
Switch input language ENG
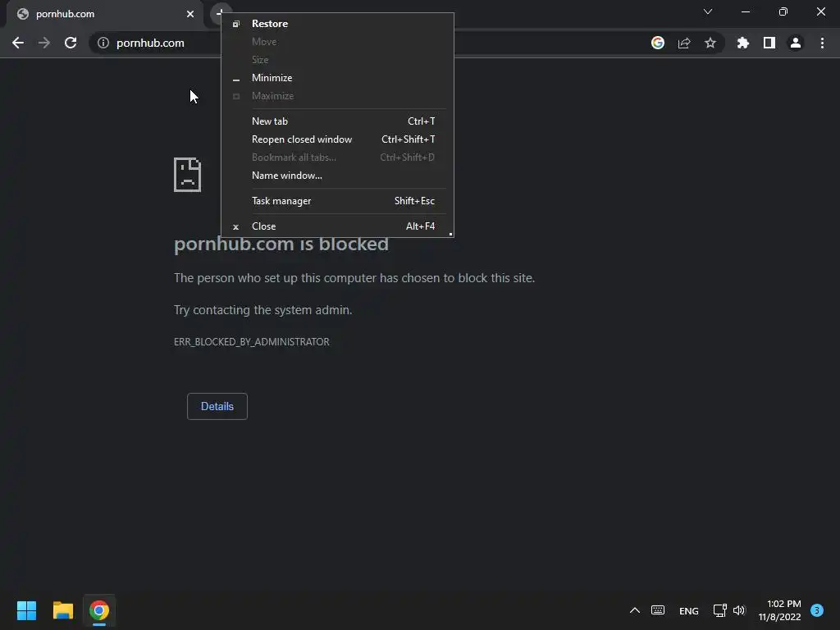(689, 610)
